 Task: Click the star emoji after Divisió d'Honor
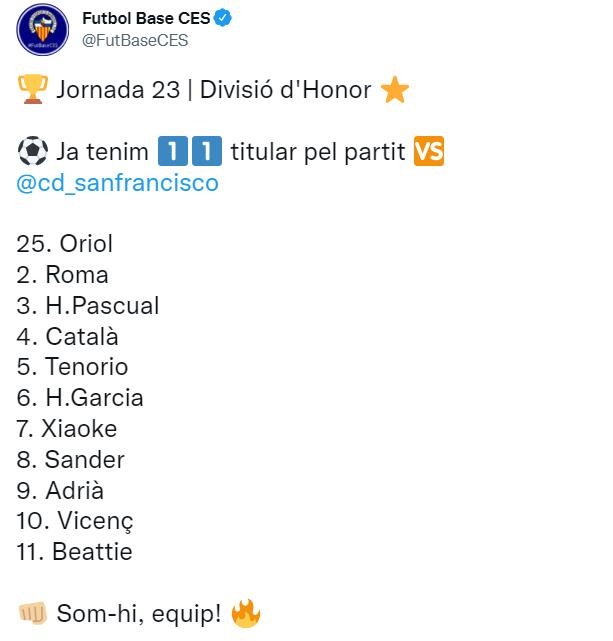[394, 89]
